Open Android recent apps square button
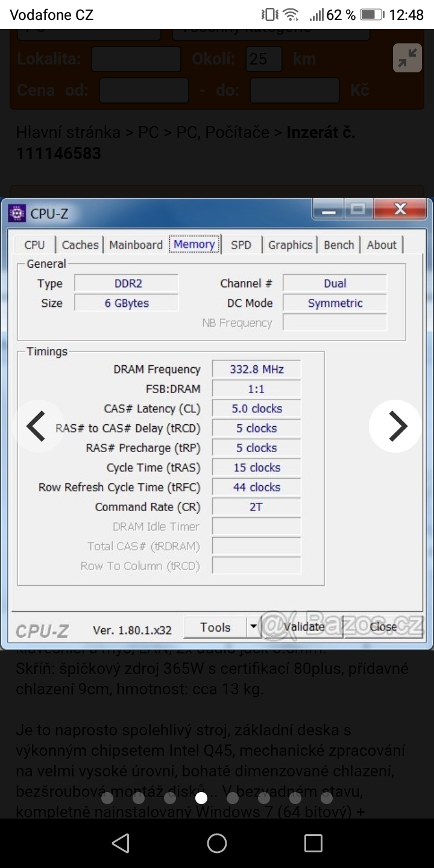434x868 pixels. (313, 843)
